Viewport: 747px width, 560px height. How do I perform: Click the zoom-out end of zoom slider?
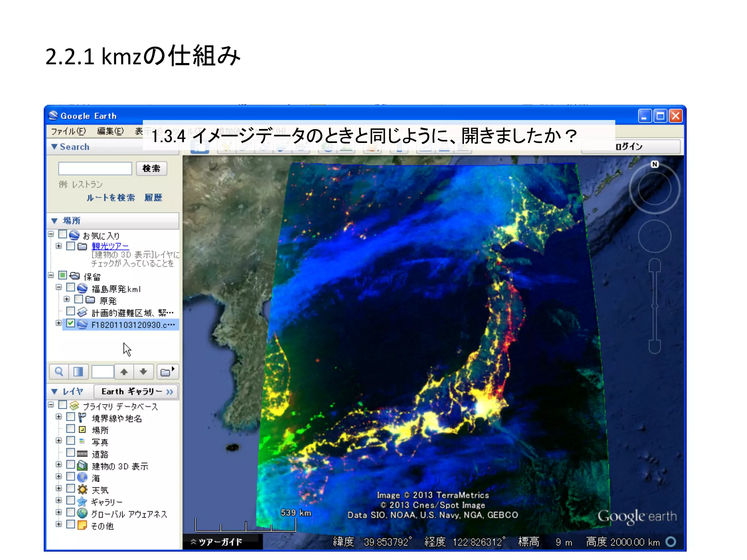655,347
